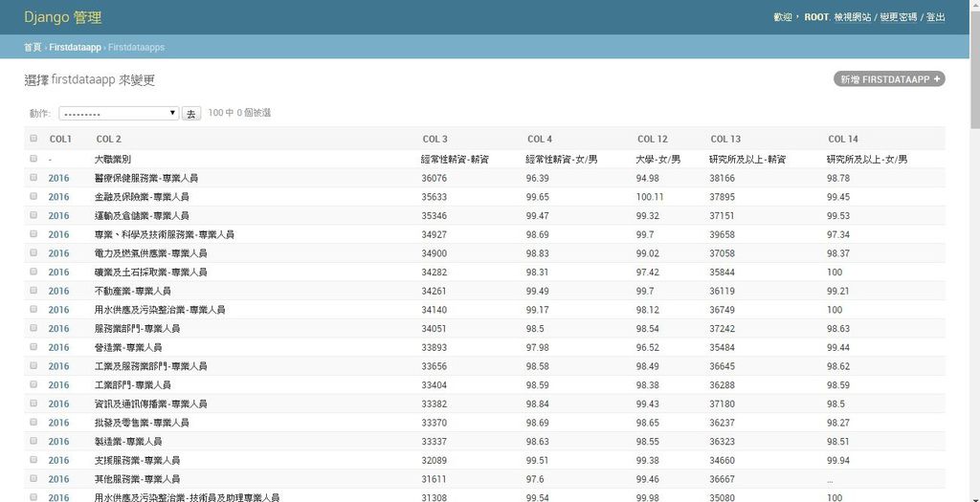
Task: Sort by COL 12 column header
Action: click(x=653, y=139)
